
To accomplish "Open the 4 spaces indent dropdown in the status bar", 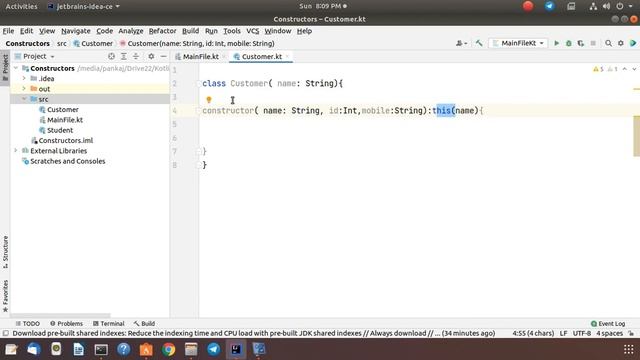I will 609,333.
